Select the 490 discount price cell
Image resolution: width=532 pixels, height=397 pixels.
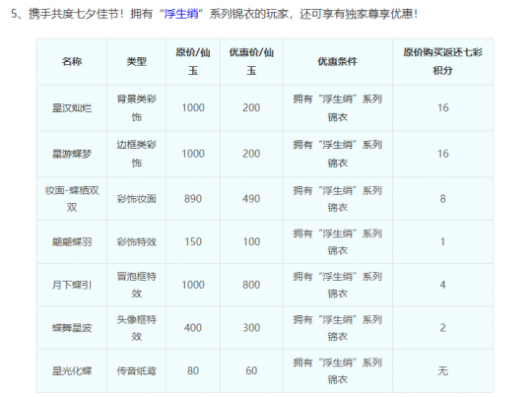click(251, 199)
